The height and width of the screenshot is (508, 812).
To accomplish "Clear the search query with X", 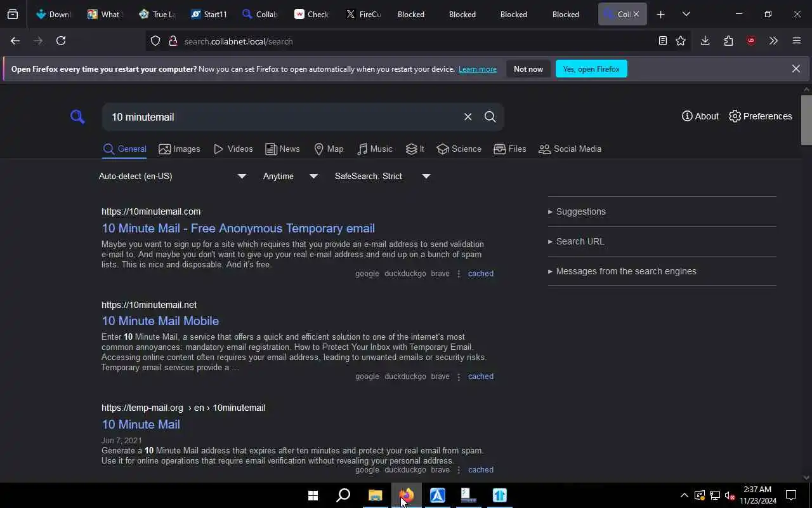I will pos(468,117).
